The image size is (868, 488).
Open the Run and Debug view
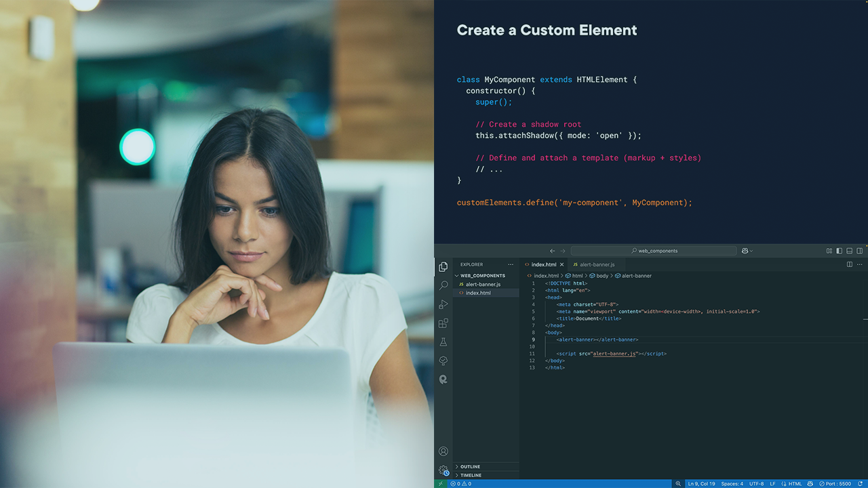pyautogui.click(x=443, y=304)
